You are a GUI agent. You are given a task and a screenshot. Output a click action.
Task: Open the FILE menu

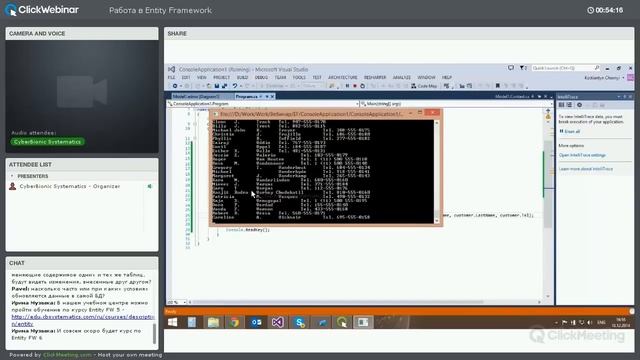(x=171, y=78)
